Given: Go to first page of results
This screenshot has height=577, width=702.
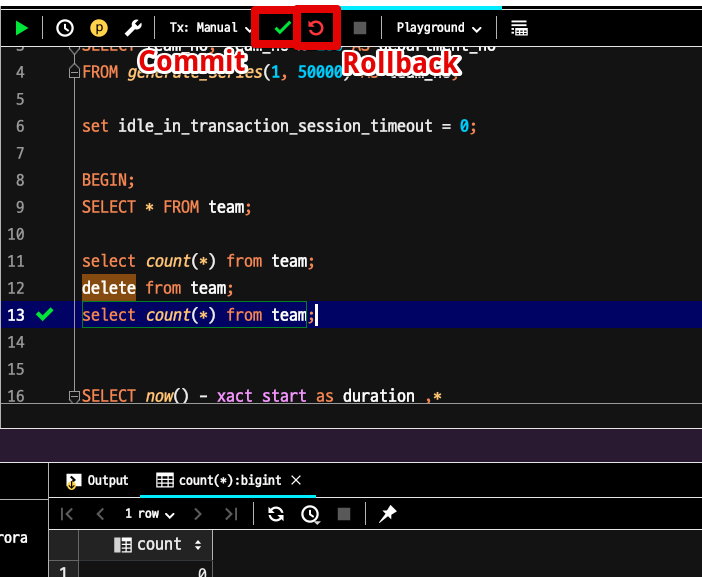Looking at the screenshot, I should click(67, 514).
